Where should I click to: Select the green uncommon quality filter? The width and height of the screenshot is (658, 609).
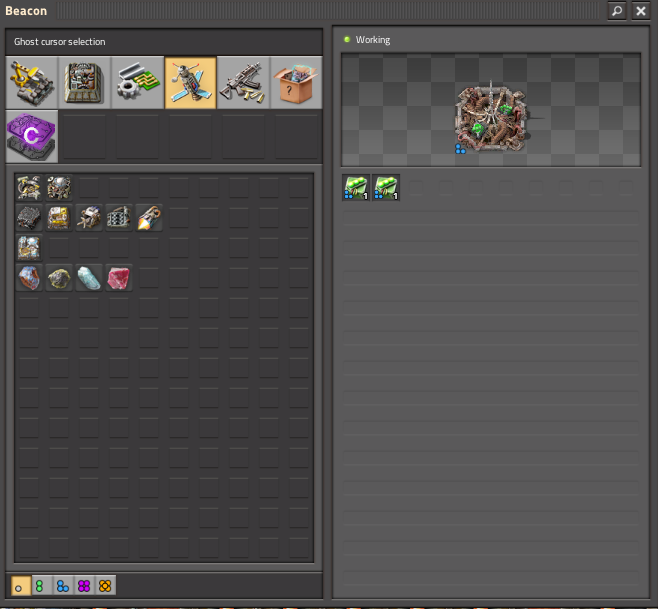click(42, 586)
